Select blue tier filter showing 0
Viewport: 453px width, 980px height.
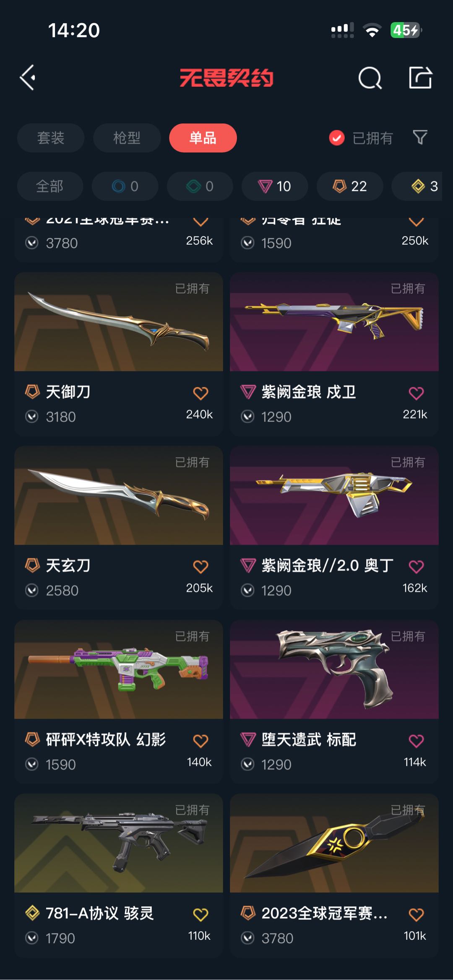point(125,186)
